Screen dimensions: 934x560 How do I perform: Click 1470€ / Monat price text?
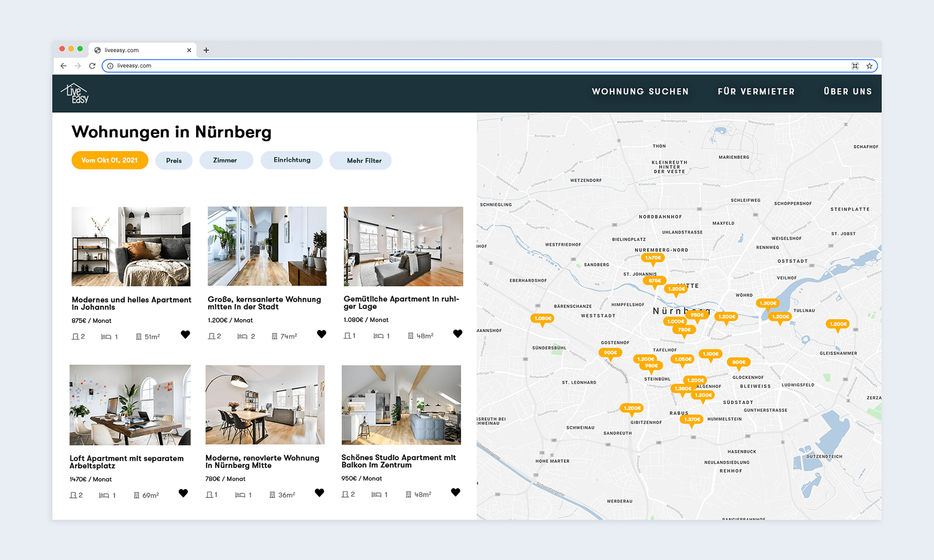pyautogui.click(x=90, y=479)
